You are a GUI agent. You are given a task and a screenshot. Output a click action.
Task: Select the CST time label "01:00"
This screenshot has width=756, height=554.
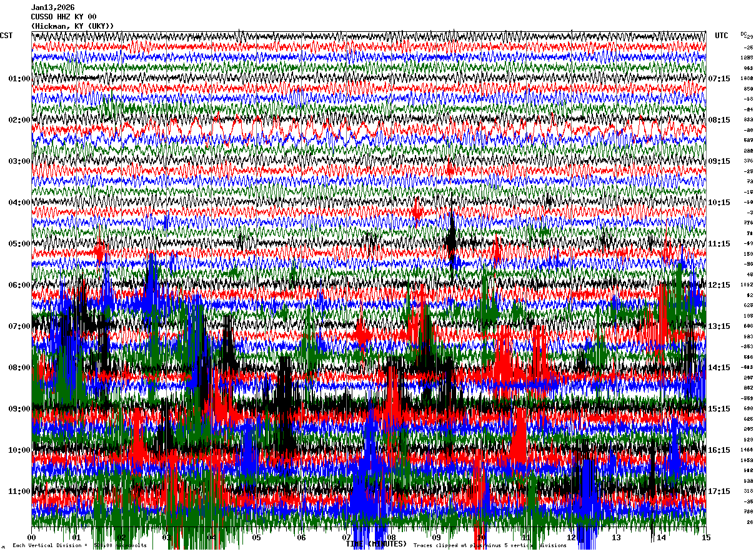tap(19, 79)
